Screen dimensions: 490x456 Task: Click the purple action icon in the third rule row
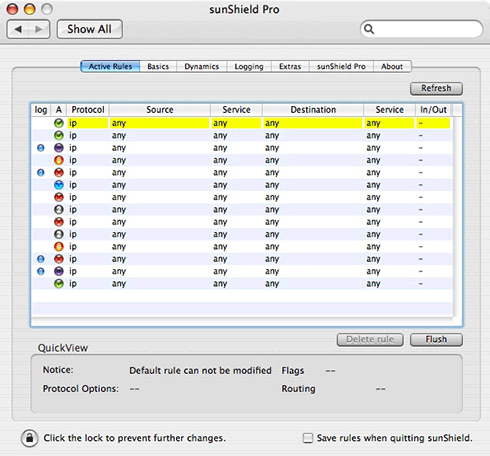59,148
